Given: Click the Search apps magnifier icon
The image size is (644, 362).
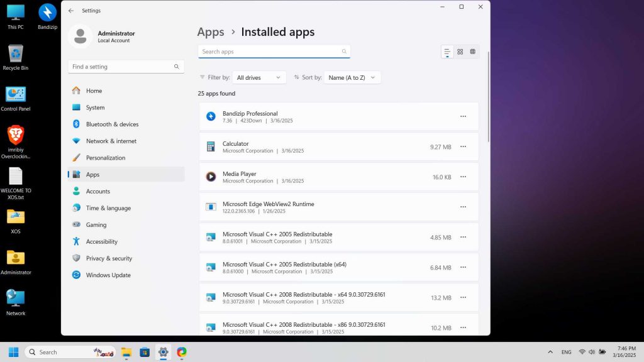Looking at the screenshot, I should (344, 52).
